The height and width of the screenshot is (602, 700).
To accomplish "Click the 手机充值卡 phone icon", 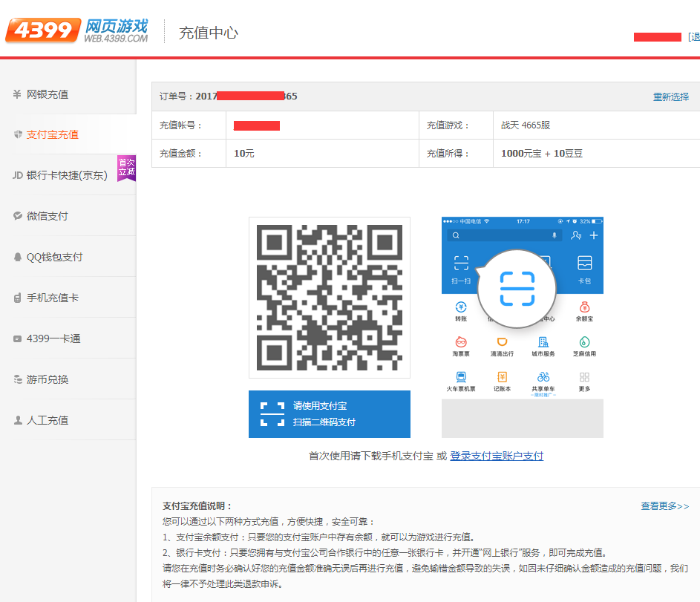I will 18,298.
